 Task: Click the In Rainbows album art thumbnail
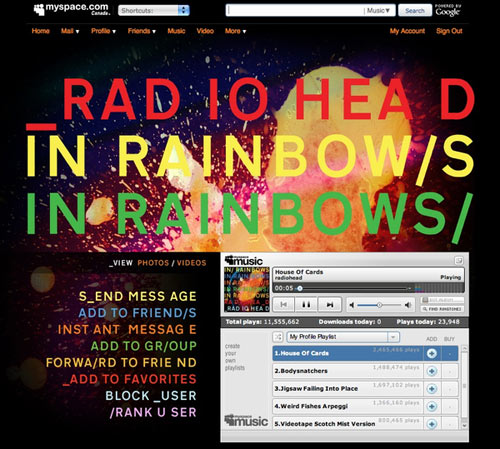point(247,289)
